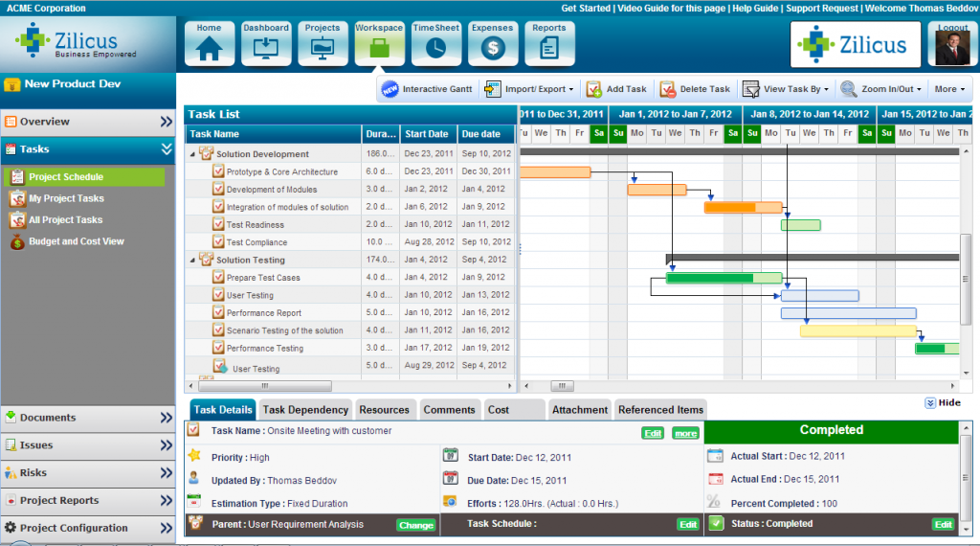Open the Dashboard module icon

click(265, 44)
